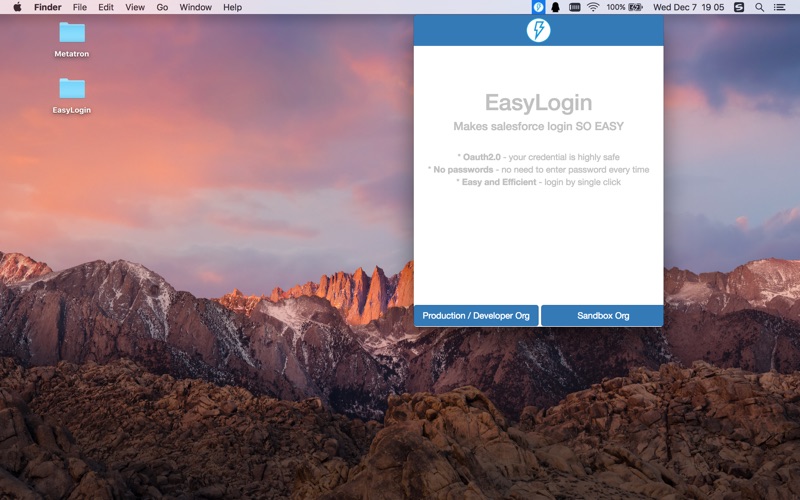Image resolution: width=800 pixels, height=500 pixels.
Task: Open the Apple menu
Action: tap(17, 7)
